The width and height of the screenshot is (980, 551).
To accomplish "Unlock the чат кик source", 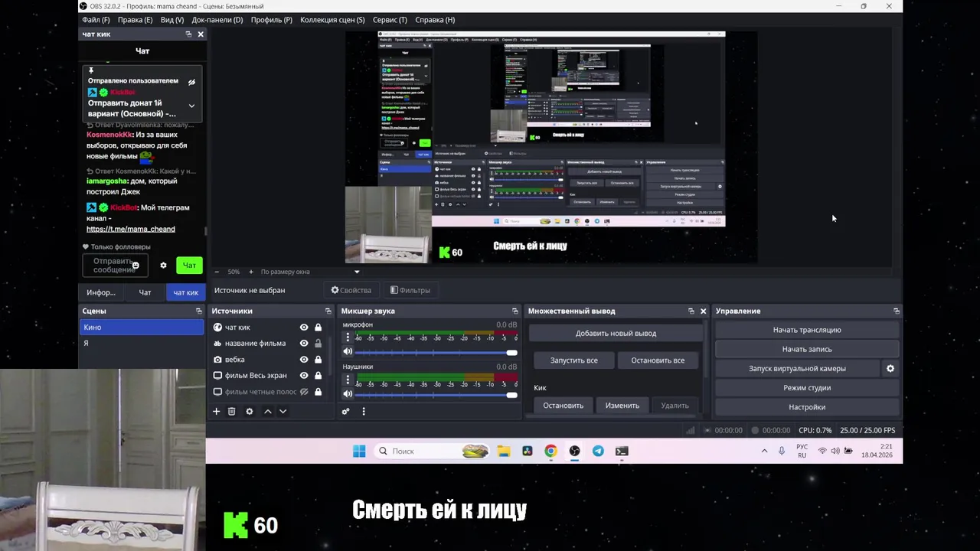I will pos(318,328).
